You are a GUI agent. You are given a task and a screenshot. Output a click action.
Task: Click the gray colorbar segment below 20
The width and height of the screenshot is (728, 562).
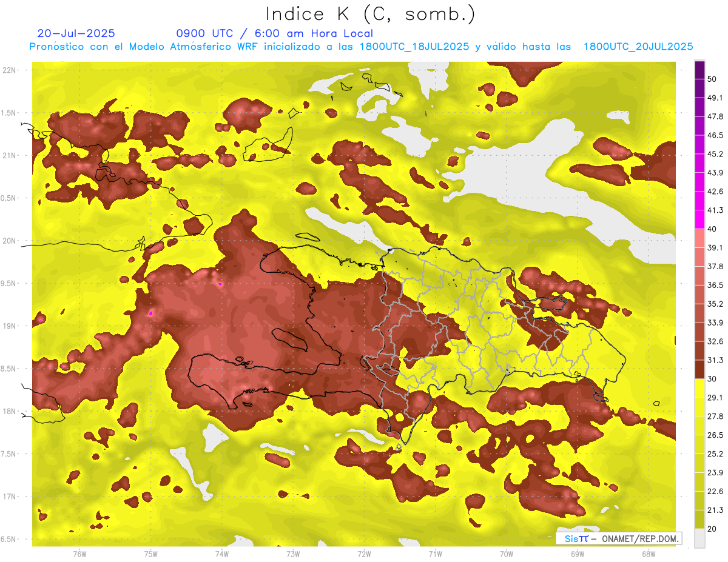pyautogui.click(x=699, y=538)
